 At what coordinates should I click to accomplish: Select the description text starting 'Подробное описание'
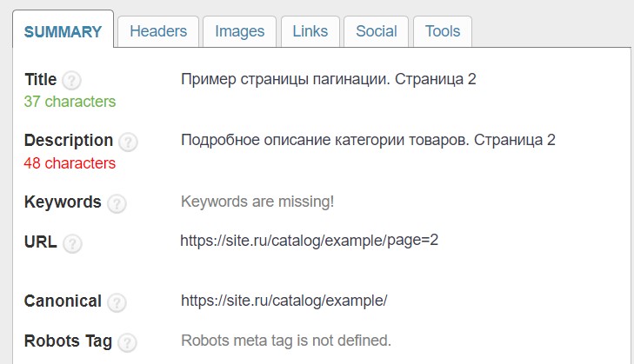click(x=368, y=140)
